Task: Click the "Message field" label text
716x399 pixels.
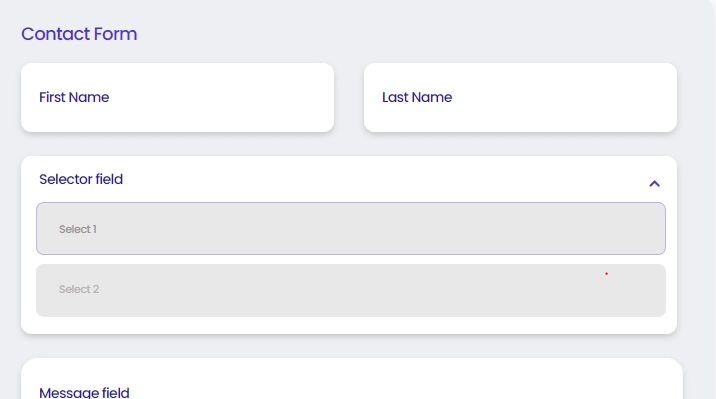Action: pos(84,393)
